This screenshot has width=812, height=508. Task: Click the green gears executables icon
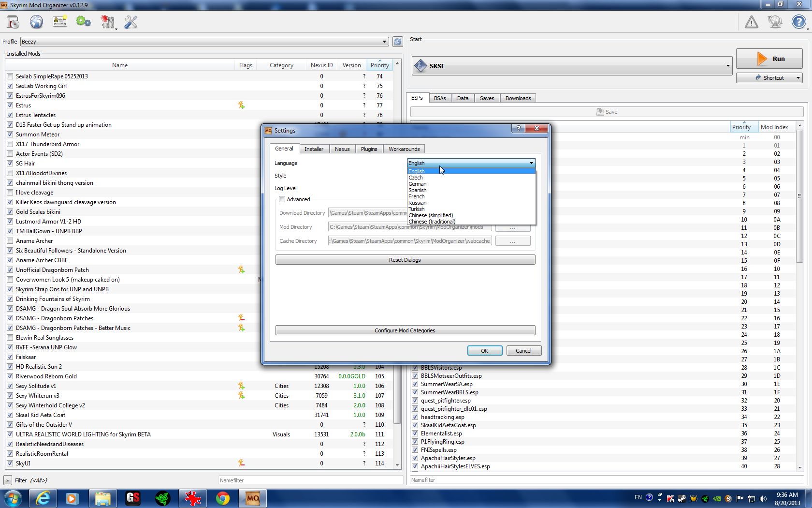tap(83, 22)
